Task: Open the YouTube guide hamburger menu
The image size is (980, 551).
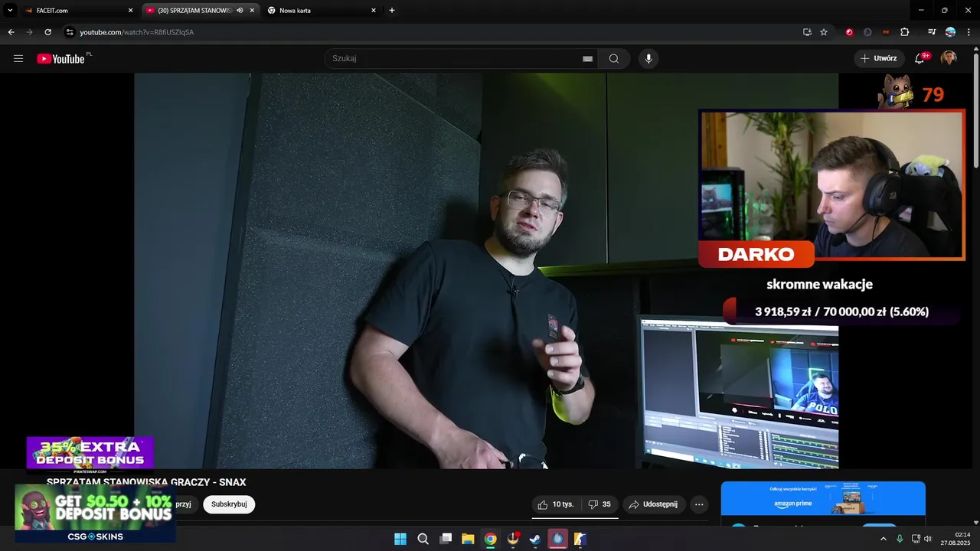Action: (x=18, y=59)
